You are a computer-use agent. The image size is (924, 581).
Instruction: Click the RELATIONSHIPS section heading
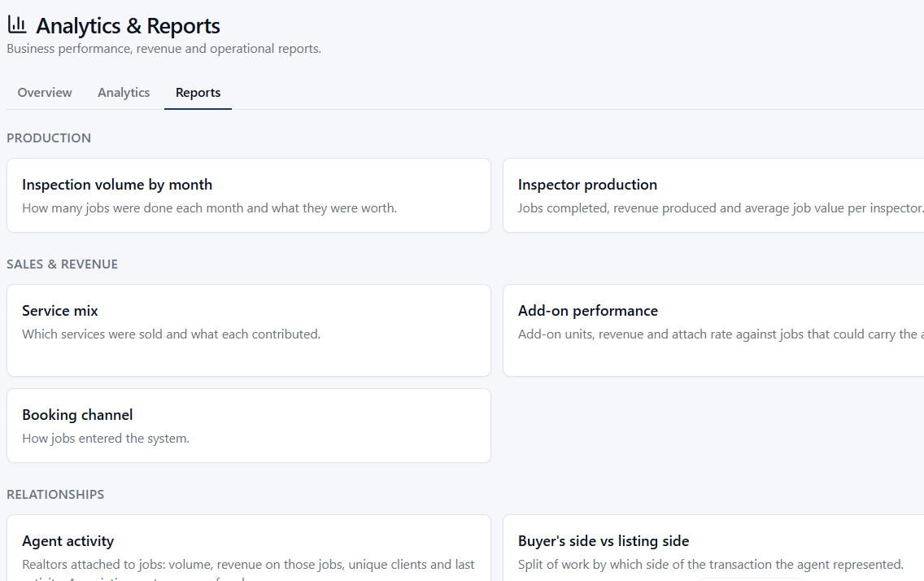pos(55,495)
